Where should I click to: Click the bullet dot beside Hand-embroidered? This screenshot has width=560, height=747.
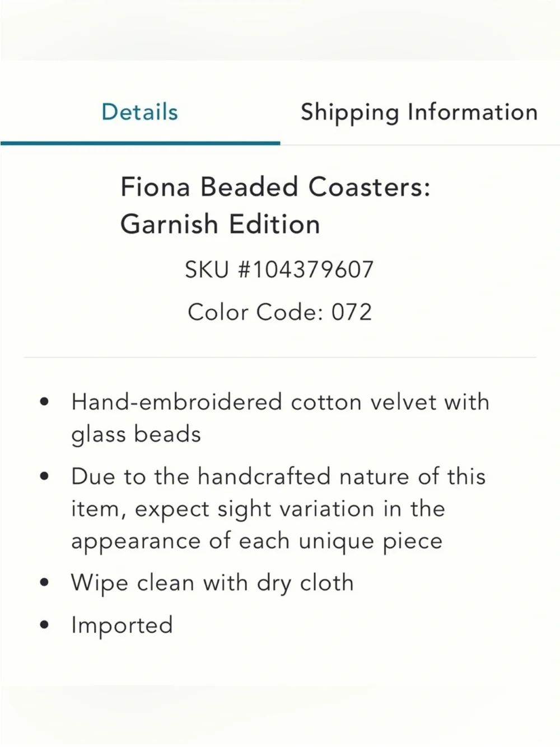pos(45,402)
